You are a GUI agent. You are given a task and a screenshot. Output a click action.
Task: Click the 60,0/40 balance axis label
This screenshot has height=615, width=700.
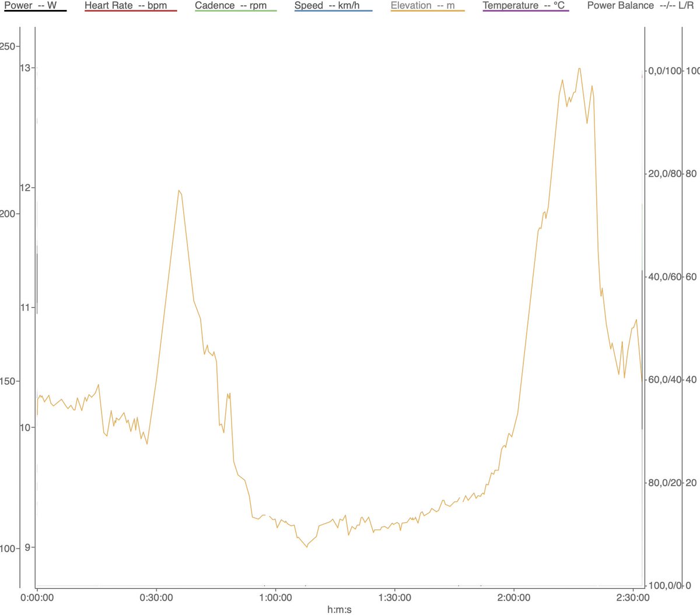(665, 379)
